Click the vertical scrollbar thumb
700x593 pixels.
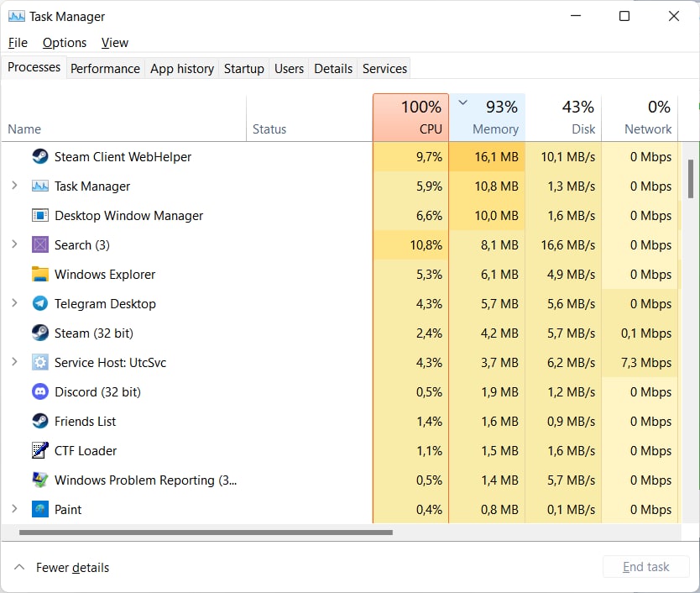click(691, 179)
